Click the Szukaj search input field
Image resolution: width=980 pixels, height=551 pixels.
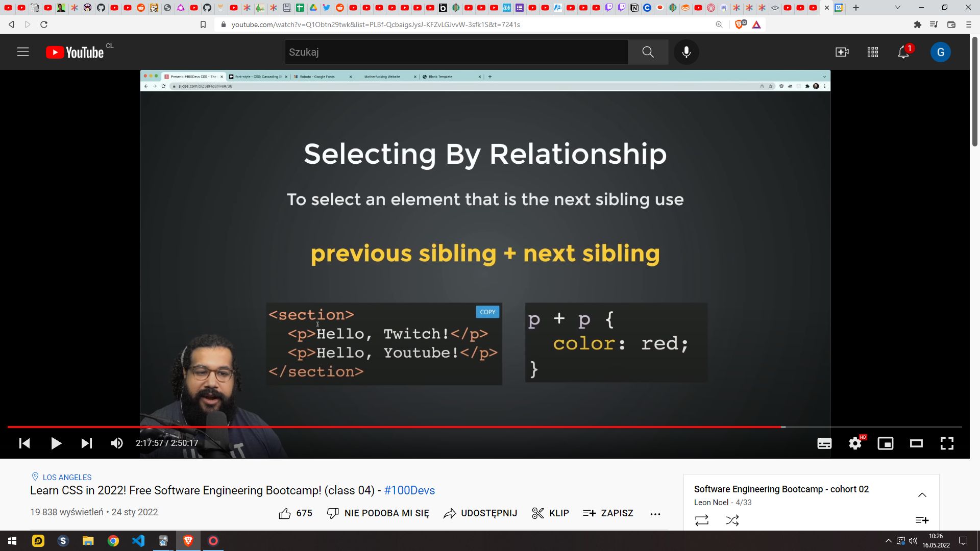point(456,52)
